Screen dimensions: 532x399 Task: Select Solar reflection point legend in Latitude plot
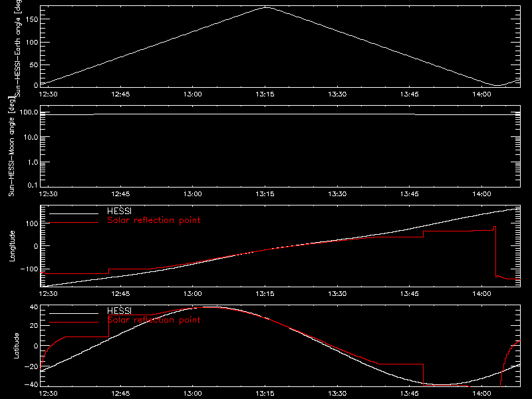point(154,320)
